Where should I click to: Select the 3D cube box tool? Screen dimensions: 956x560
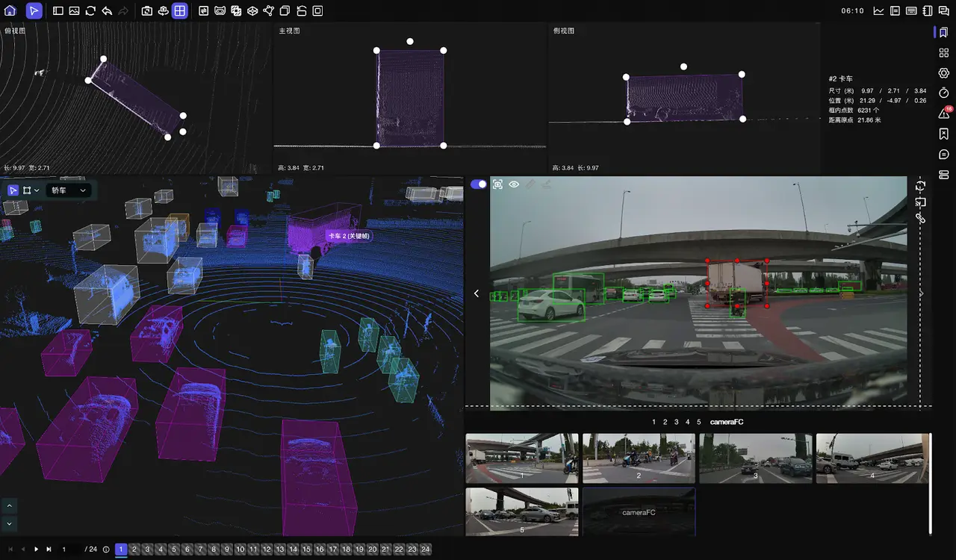252,11
